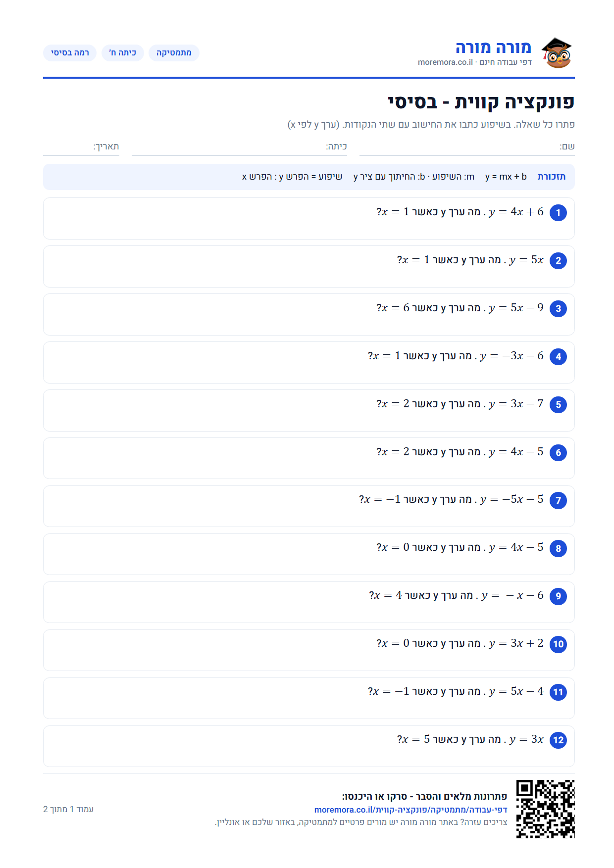Click the question with y = −x − 6

click(x=309, y=602)
